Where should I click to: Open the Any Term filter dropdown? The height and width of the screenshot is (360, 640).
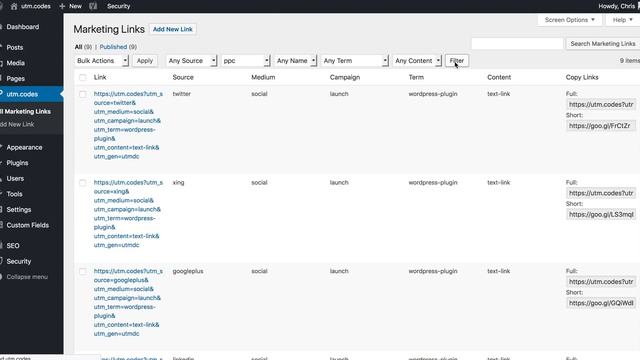[x=355, y=61]
